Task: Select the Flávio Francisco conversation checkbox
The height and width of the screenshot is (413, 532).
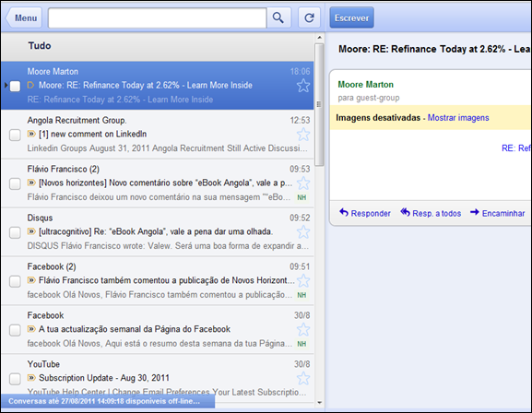Action: click(15, 183)
